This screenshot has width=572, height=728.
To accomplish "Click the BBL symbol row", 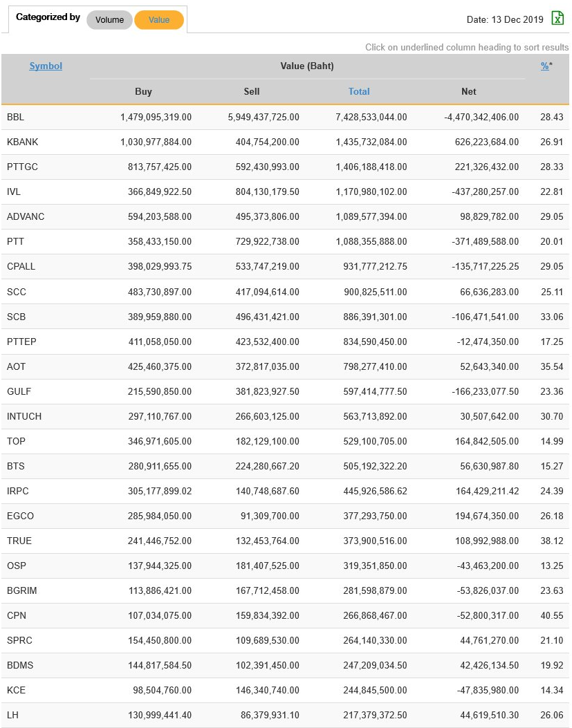I will pos(15,118).
